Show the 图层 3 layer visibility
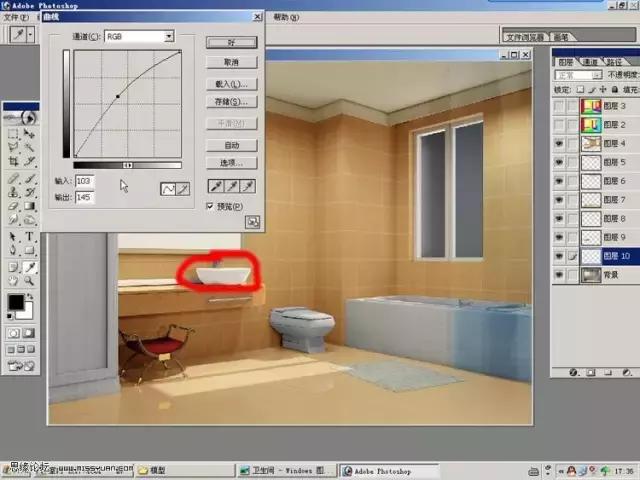Image resolution: width=640 pixels, height=480 pixels. tap(558, 106)
